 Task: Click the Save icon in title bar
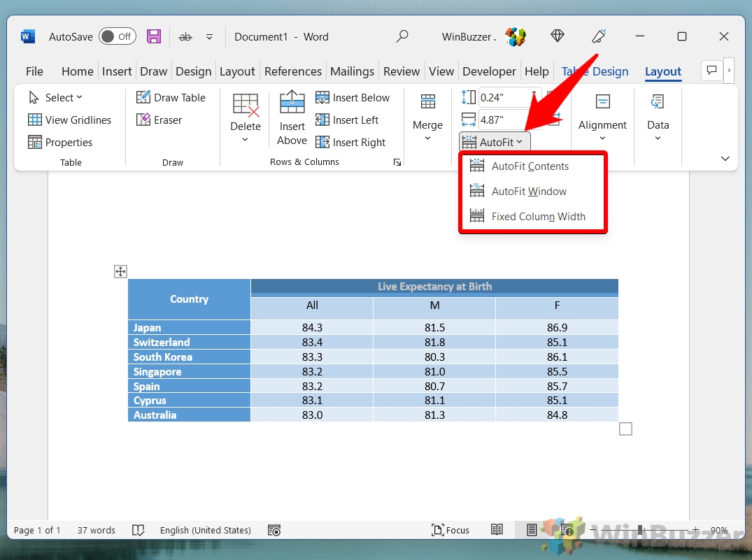(154, 36)
